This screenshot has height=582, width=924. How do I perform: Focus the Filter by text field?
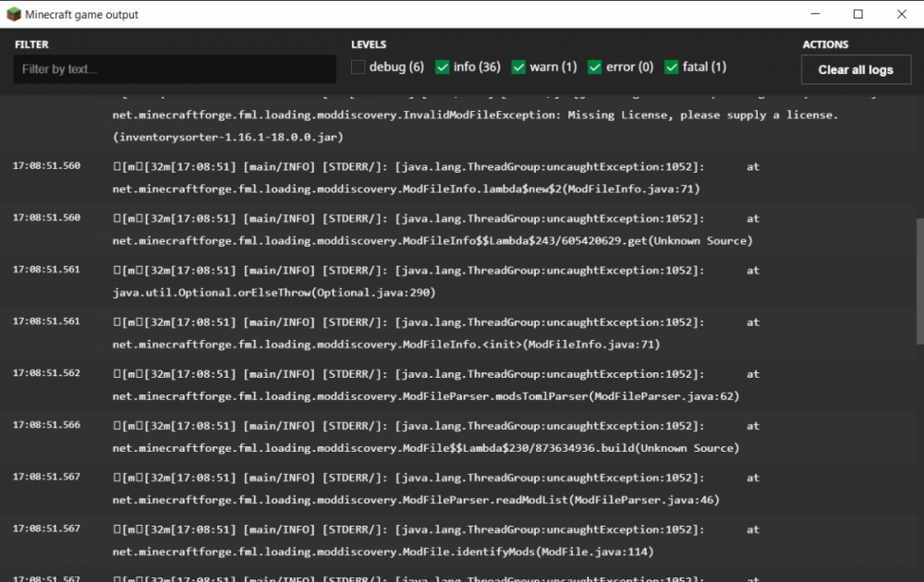(x=175, y=69)
